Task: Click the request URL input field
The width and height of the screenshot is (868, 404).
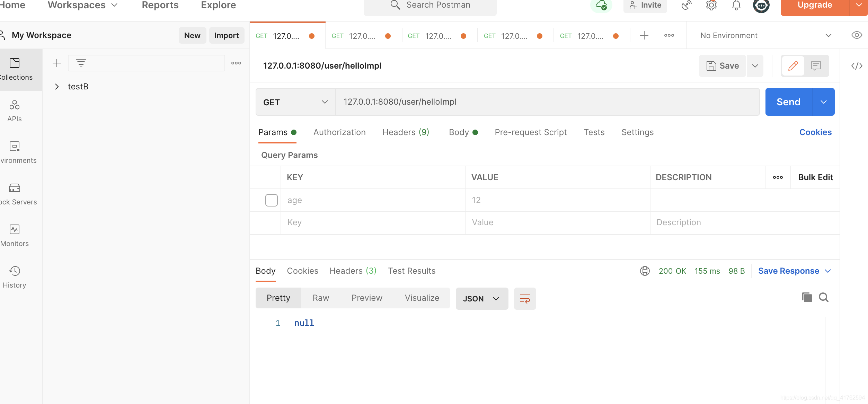Action: click(548, 102)
